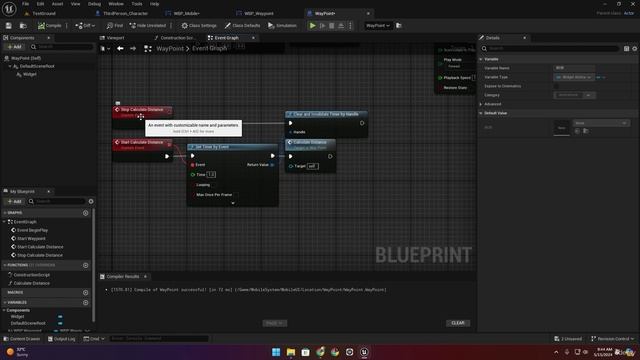The width and height of the screenshot is (640, 360).
Task: Click the Event Graph breadcrumb icon
Action: (x=148, y=49)
